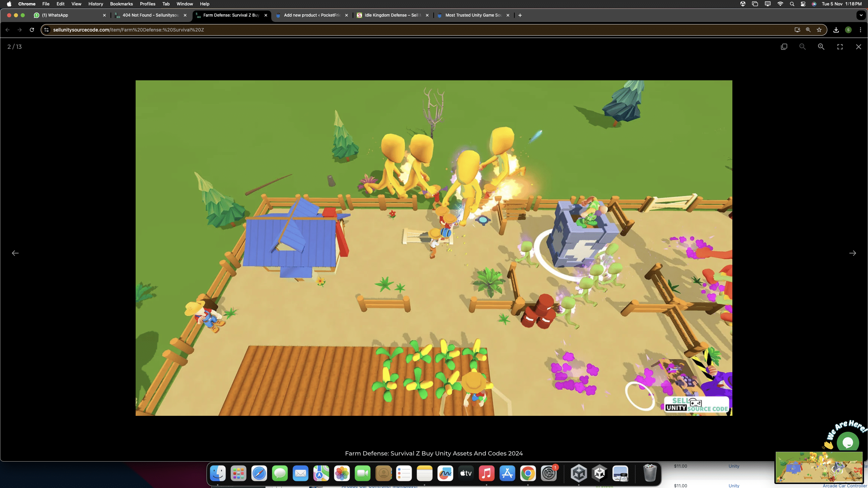Open Launchpad from the Dock

pos(238,473)
